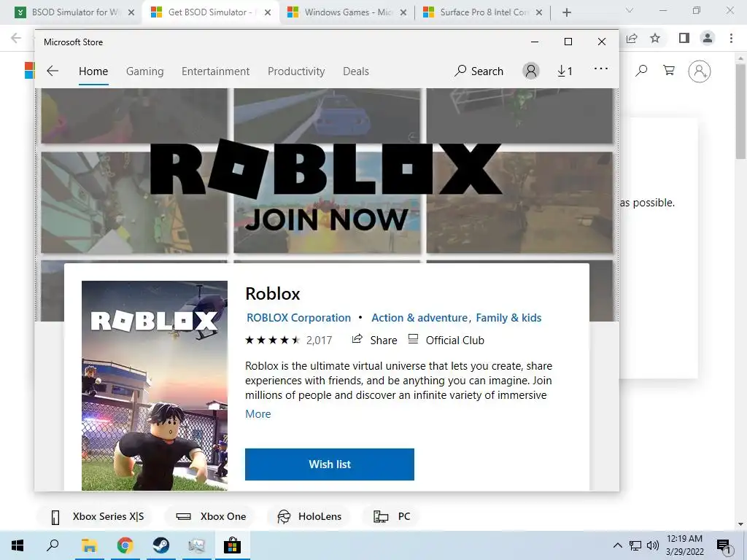Open the notification center icon
The image size is (747, 560).
724,546
